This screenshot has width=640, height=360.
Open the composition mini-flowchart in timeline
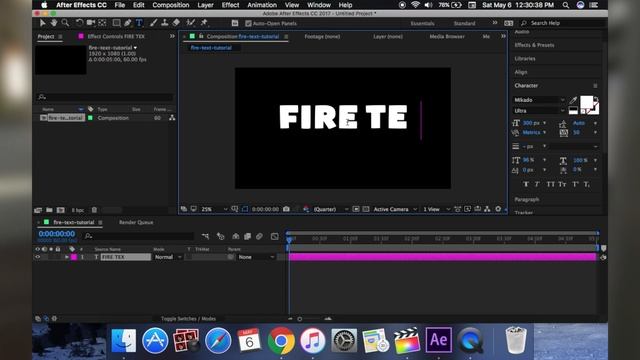pyautogui.click(x=205, y=236)
